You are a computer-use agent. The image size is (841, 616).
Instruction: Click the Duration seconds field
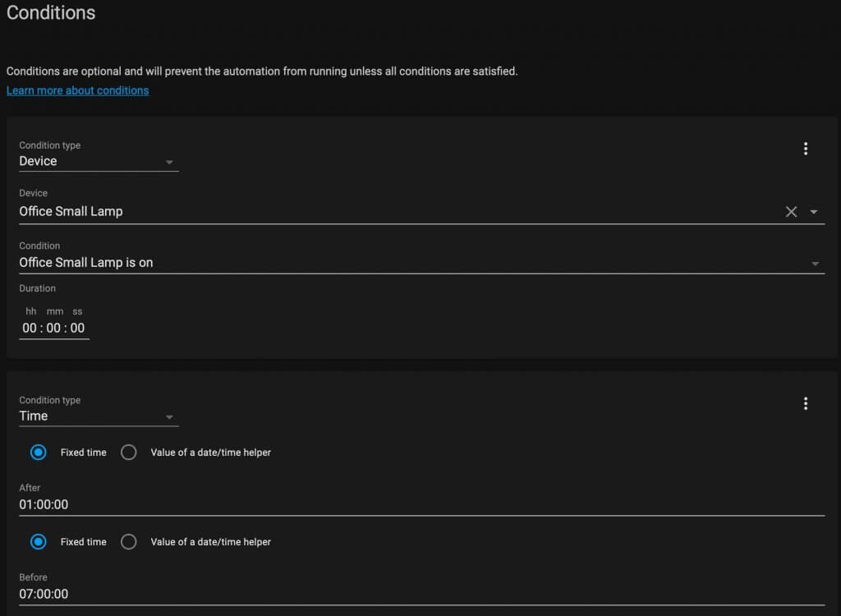point(78,328)
